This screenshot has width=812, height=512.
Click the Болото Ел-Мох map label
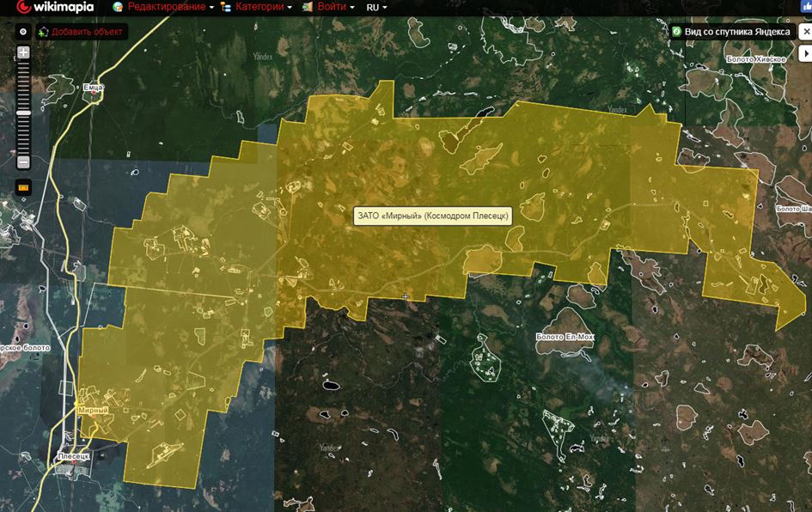(564, 337)
